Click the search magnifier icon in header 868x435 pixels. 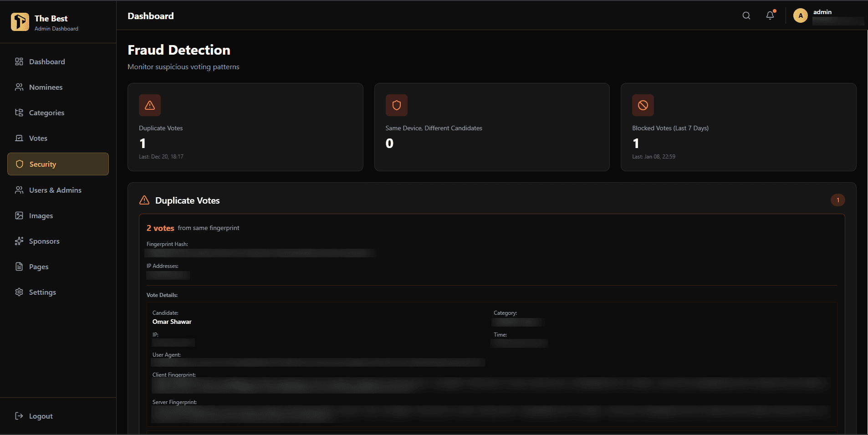pyautogui.click(x=746, y=15)
